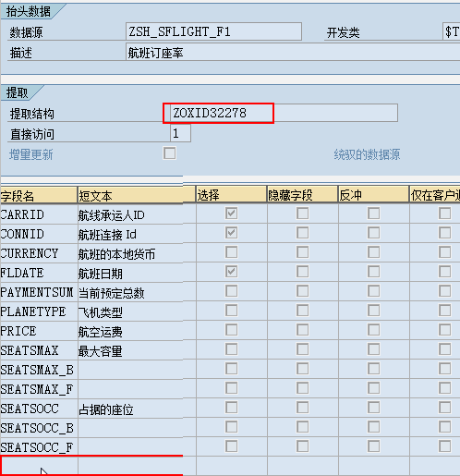
Task: Select the PRICE field name cell
Action: 39,331
